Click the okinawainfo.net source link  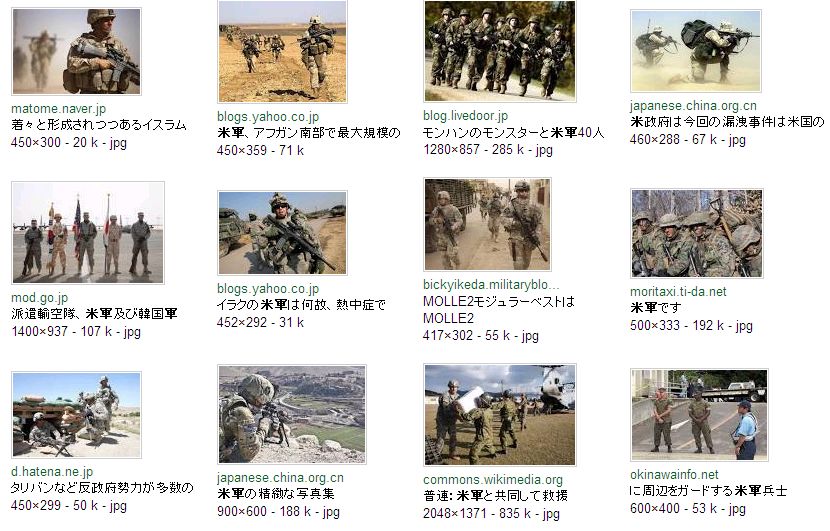[x=674, y=474]
